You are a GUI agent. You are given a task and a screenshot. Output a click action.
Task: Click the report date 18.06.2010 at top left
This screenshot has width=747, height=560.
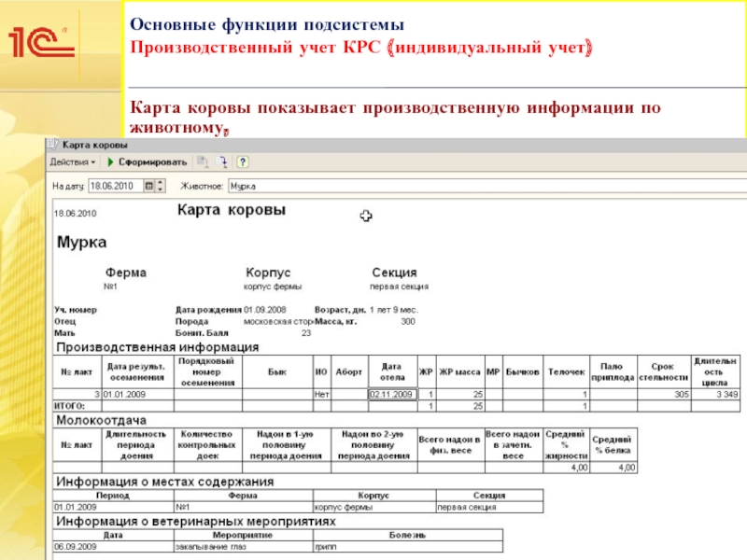tap(76, 214)
